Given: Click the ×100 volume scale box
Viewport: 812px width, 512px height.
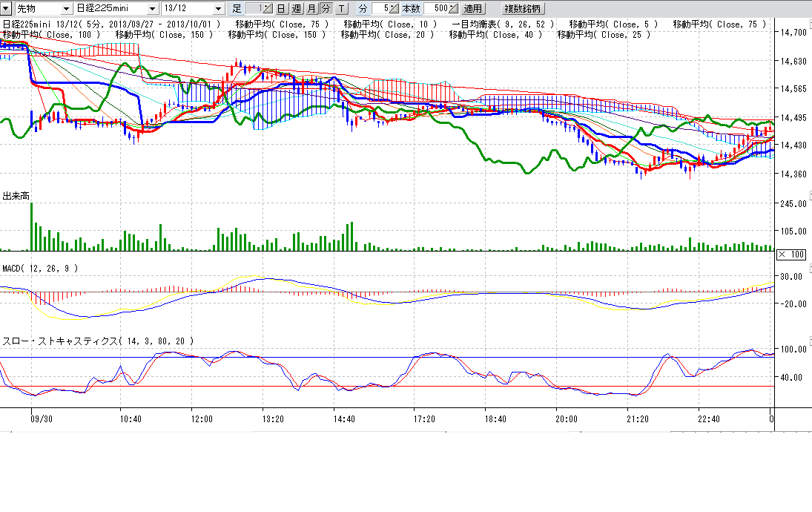Looking at the screenshot, I should pos(791,255).
